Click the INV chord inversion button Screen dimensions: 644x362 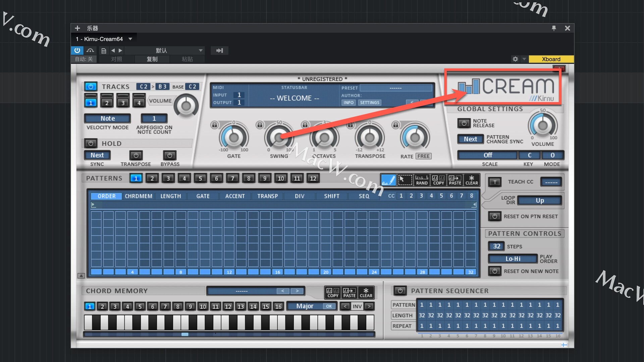(357, 306)
